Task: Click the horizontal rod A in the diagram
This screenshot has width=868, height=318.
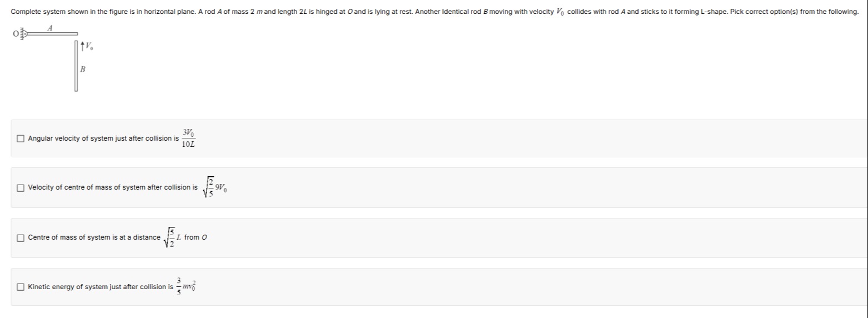Action: [52, 34]
